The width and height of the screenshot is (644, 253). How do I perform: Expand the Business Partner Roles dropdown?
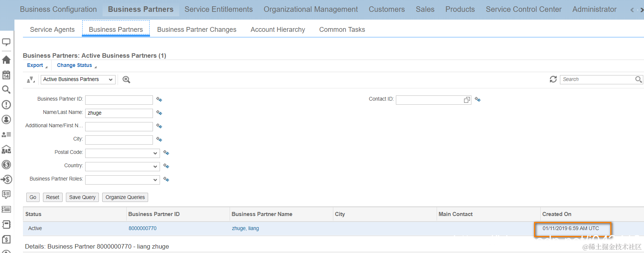[155, 180]
